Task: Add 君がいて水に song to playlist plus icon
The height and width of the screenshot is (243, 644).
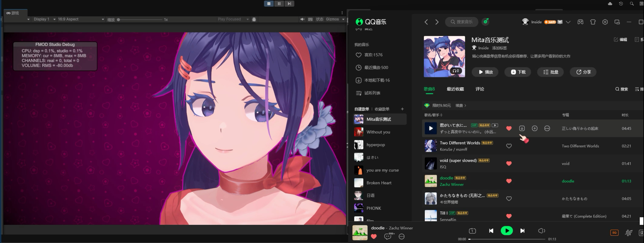Action: (x=535, y=128)
